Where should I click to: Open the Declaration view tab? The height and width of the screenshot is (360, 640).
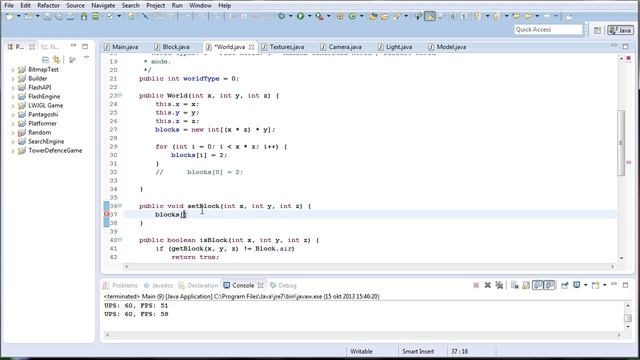[198, 285]
